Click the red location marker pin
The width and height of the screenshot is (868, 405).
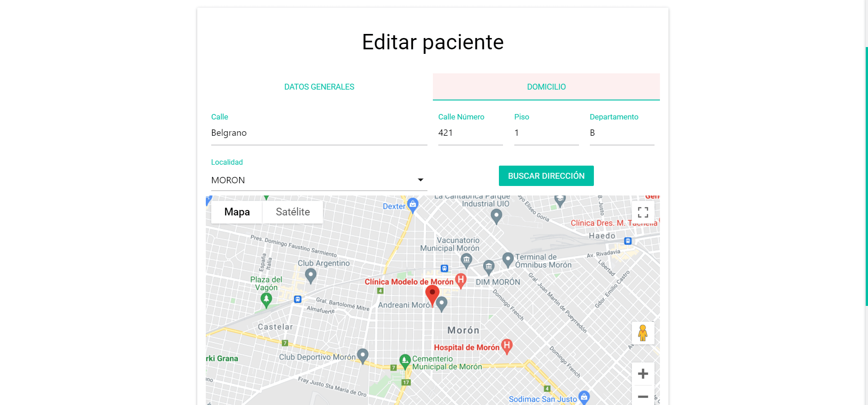[x=432, y=294]
